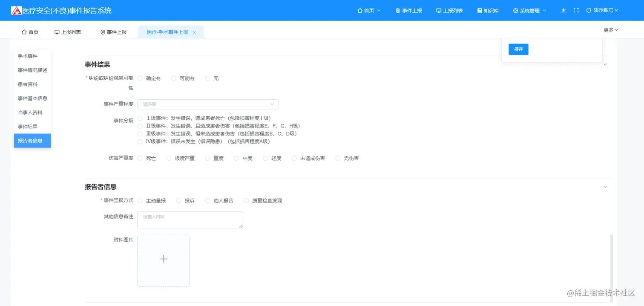Click the 保存 button

[x=518, y=49]
